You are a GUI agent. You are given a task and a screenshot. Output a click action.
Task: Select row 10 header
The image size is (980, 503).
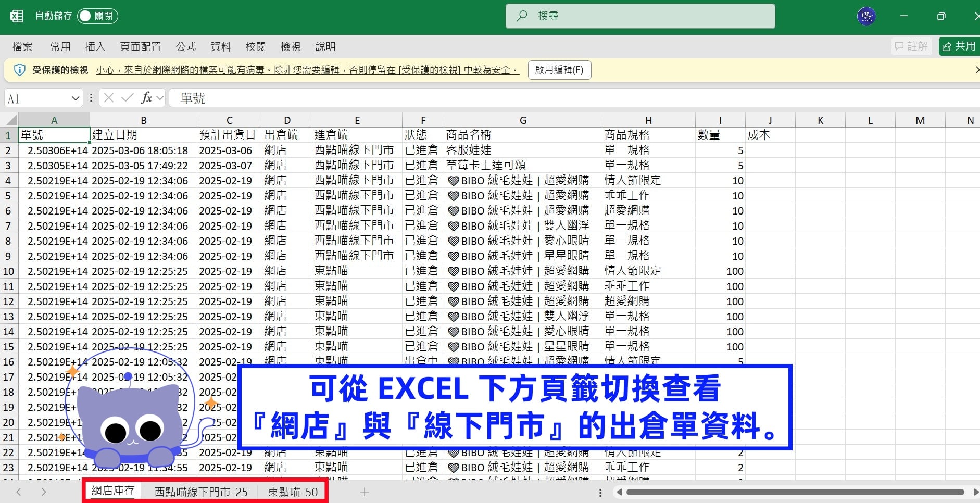8,271
